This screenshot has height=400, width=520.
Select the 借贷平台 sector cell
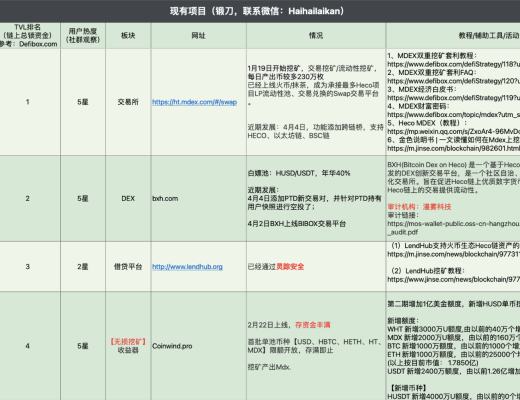coord(128,267)
